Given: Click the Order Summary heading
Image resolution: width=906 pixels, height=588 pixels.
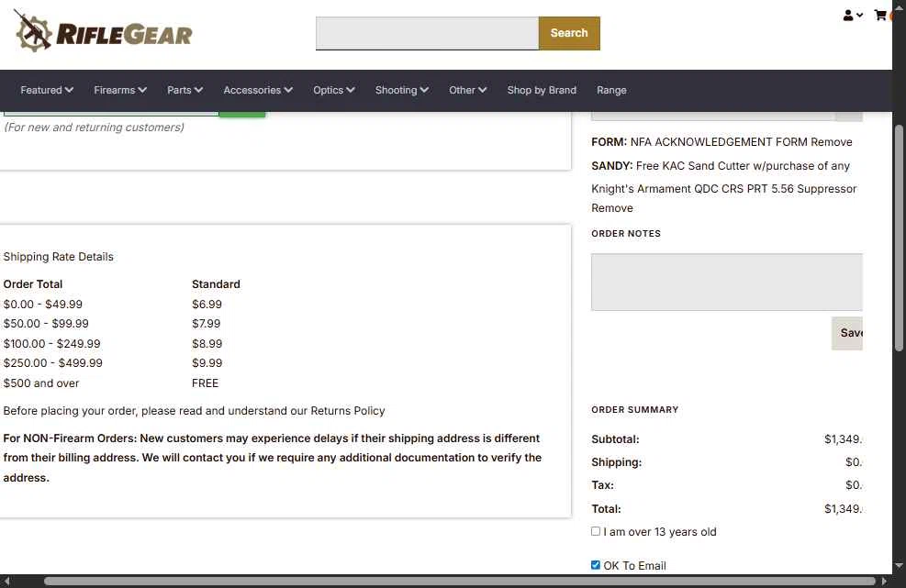Looking at the screenshot, I should [x=634, y=409].
